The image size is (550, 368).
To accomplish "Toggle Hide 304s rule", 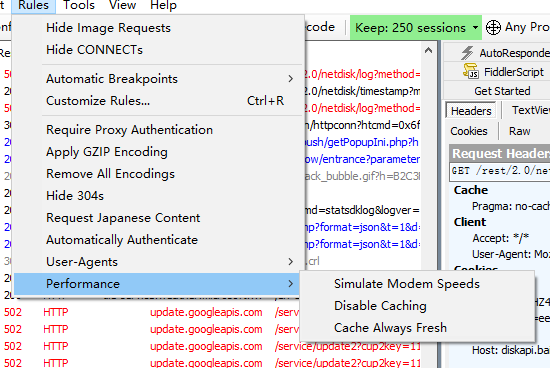I will [158, 196].
